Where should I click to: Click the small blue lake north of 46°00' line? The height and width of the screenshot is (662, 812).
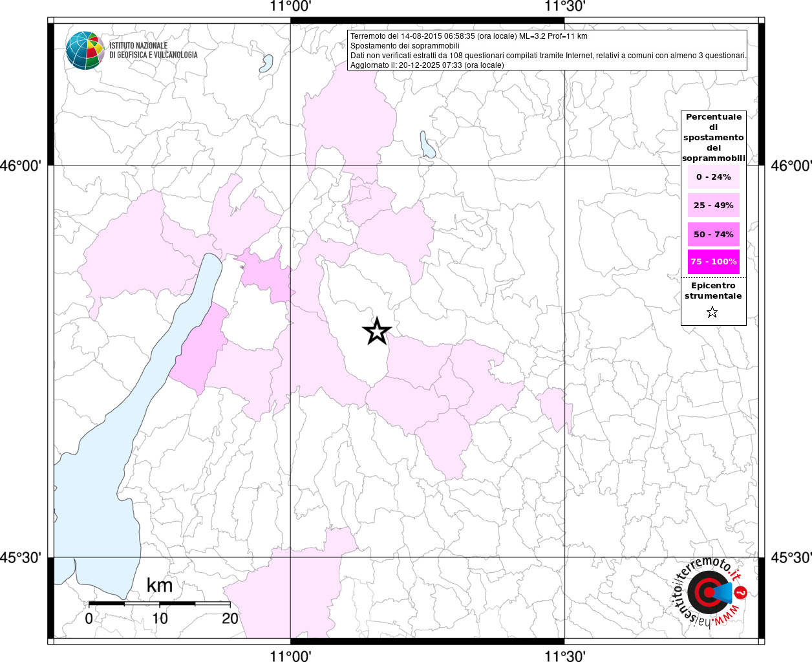(427, 145)
